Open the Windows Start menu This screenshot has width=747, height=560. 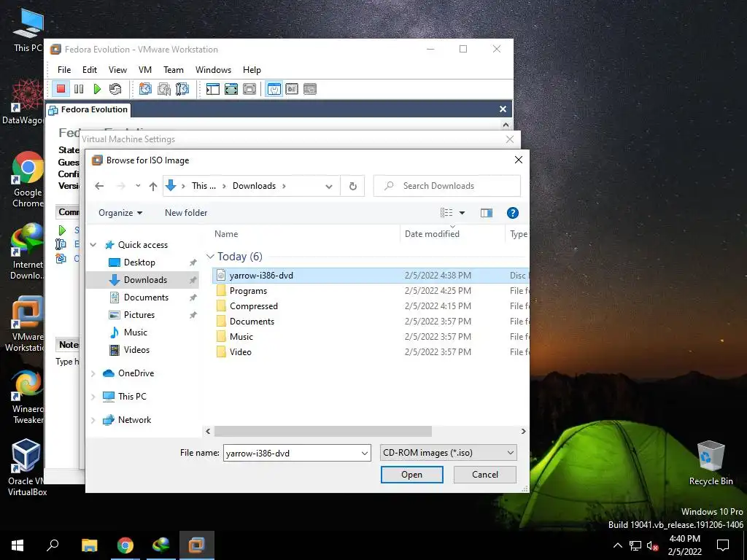pos(18,545)
